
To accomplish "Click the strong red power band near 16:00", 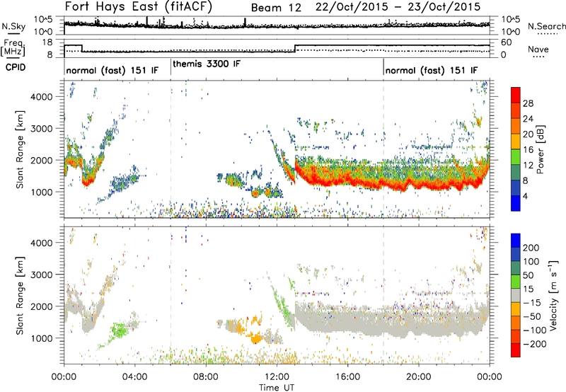I will [x=347, y=181].
